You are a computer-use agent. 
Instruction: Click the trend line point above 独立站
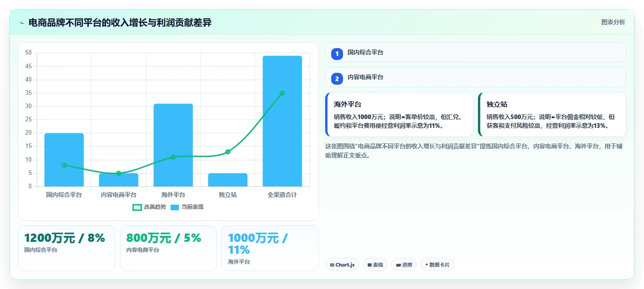coord(228,152)
